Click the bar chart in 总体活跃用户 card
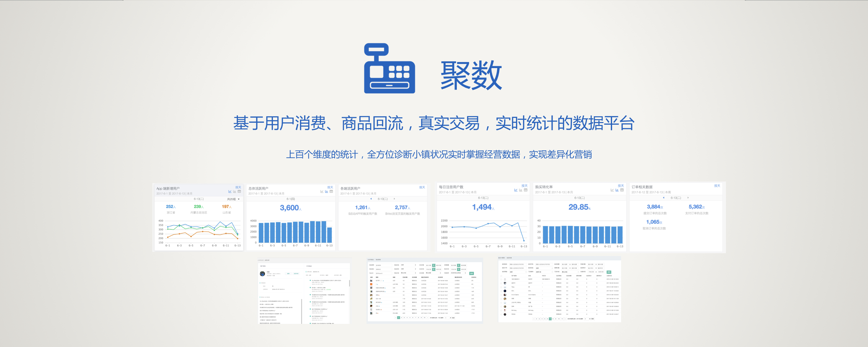 pyautogui.click(x=291, y=233)
